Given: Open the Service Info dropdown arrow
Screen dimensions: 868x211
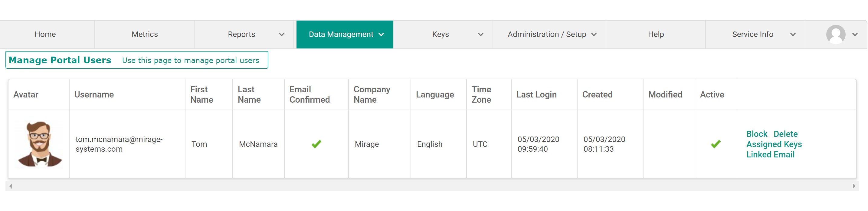Looking at the screenshot, I should click(793, 35).
